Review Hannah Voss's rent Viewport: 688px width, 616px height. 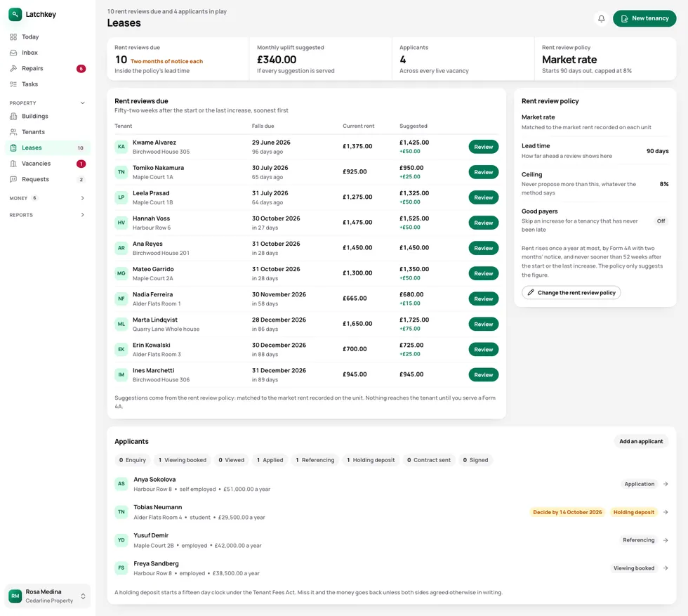tap(484, 223)
